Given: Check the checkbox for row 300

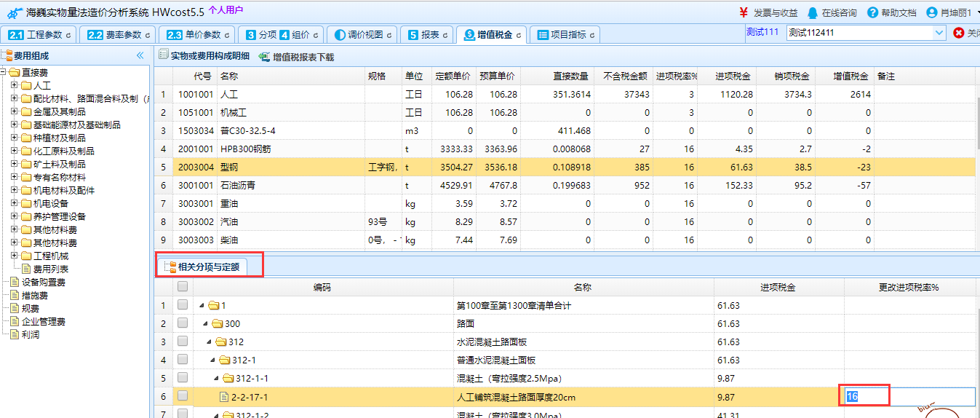Looking at the screenshot, I should pos(183,323).
